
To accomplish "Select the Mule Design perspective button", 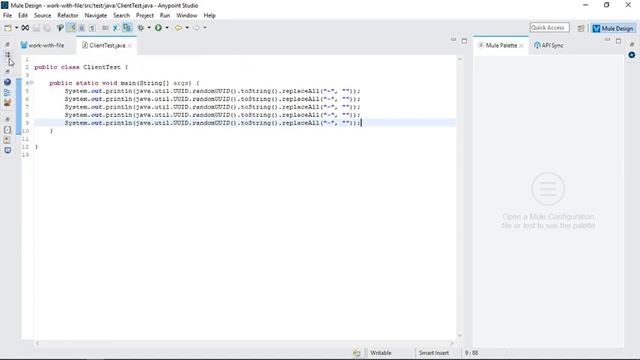I will pyautogui.click(x=613, y=28).
